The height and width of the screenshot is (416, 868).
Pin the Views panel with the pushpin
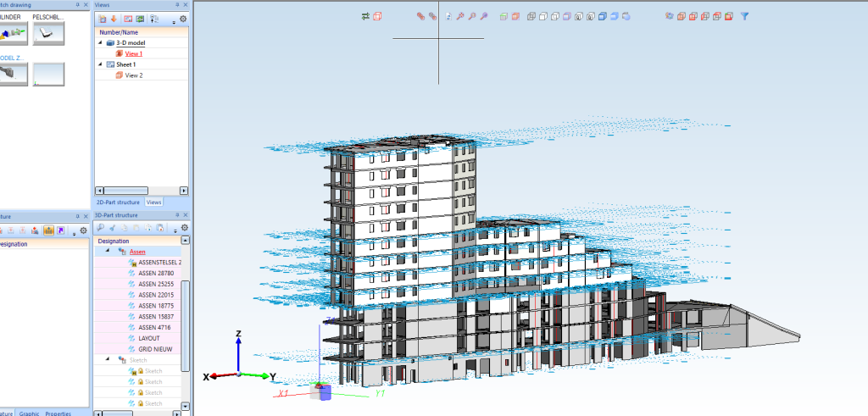176,5
